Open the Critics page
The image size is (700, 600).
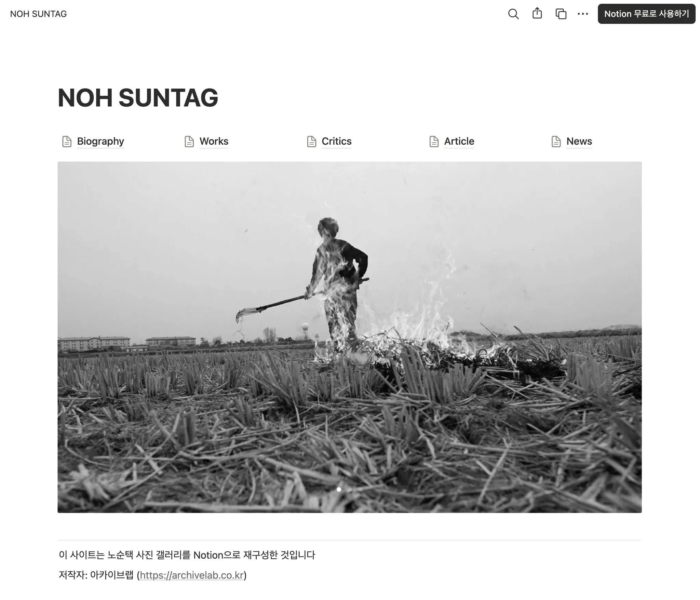tap(337, 141)
